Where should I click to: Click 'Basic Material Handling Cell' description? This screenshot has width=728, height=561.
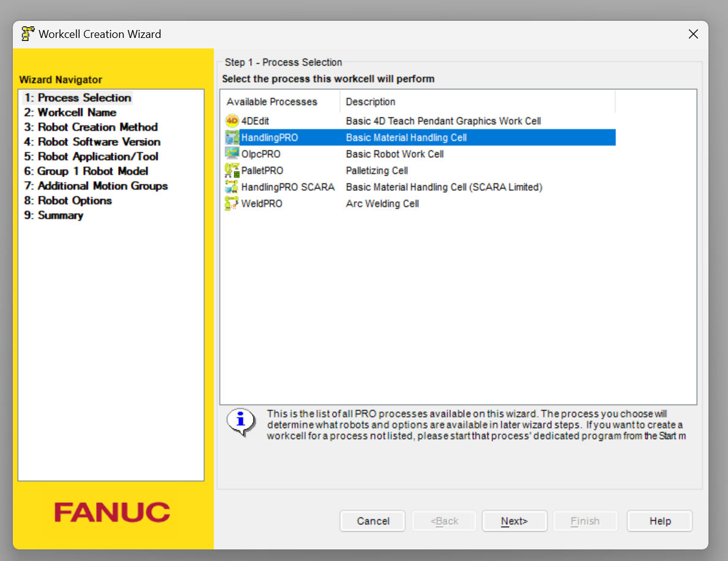tap(406, 138)
